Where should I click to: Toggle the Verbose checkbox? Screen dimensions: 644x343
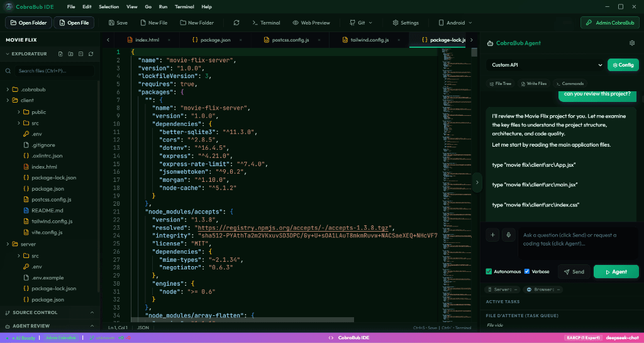coord(527,271)
